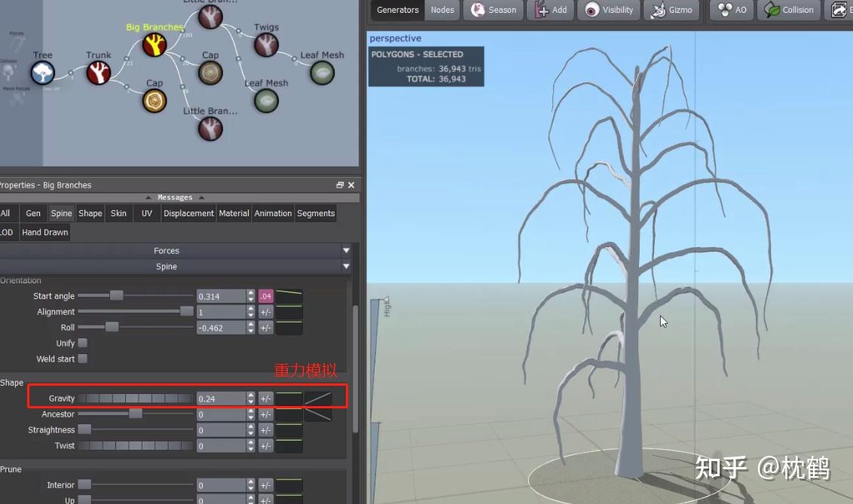Open the Spine properties tab
Image resolution: width=853 pixels, height=504 pixels.
62,213
